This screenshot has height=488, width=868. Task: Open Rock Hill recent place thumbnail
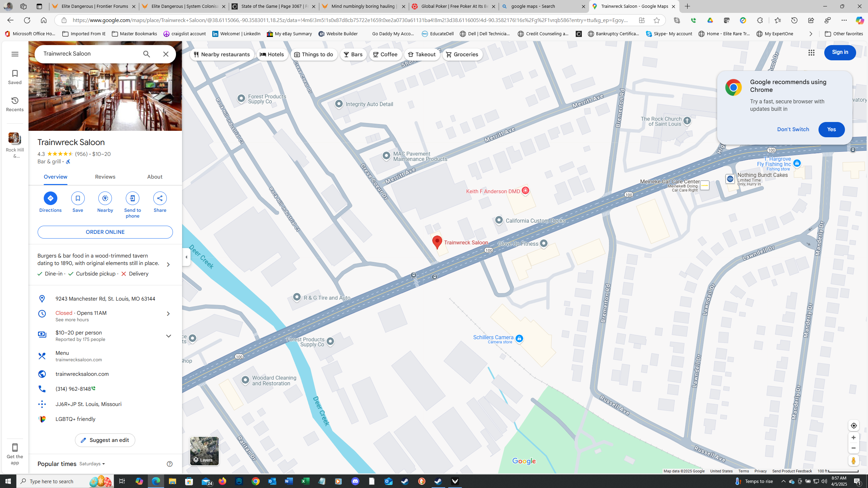click(x=15, y=139)
